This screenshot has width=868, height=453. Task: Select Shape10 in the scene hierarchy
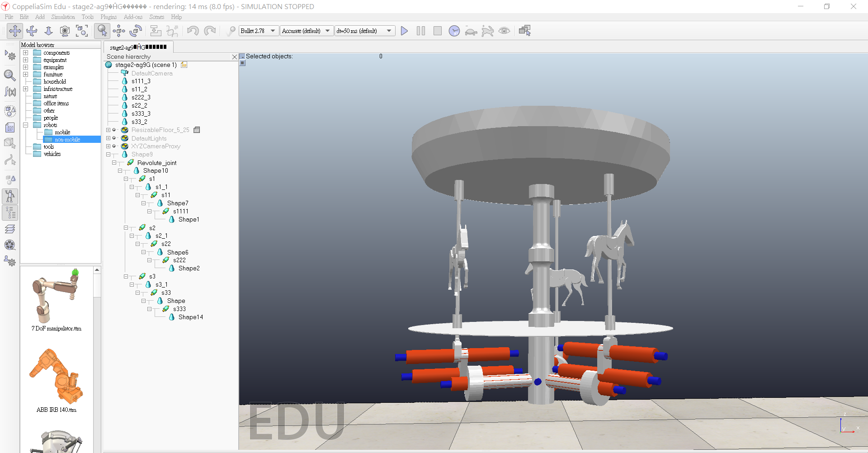pos(156,170)
